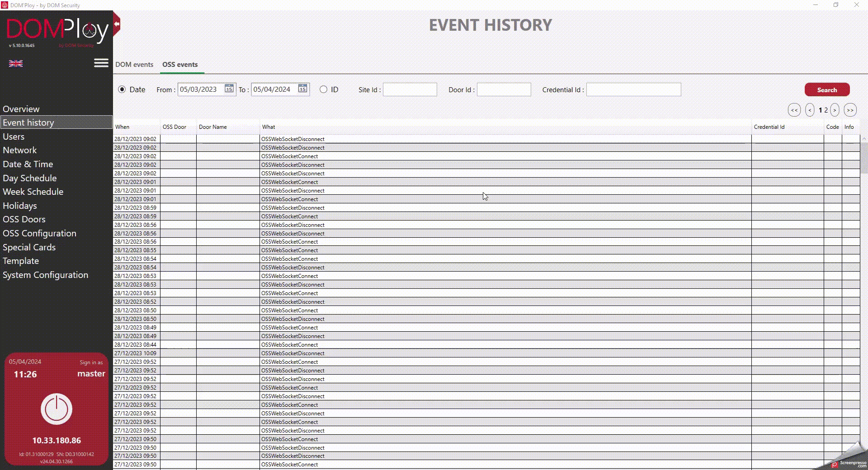Viewport: 868px width, 470px height.
Task: Select the 27/12/2023 10:09 event row
Action: tap(486, 353)
